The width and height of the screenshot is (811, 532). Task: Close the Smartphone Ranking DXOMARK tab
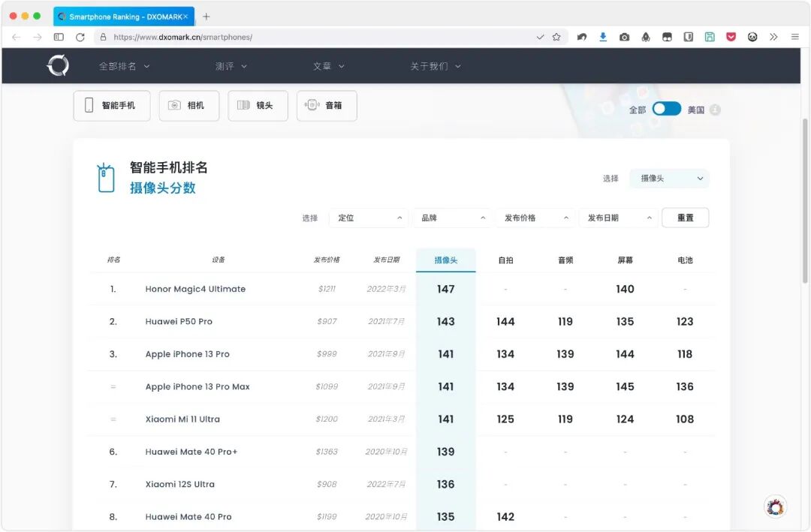click(x=185, y=17)
